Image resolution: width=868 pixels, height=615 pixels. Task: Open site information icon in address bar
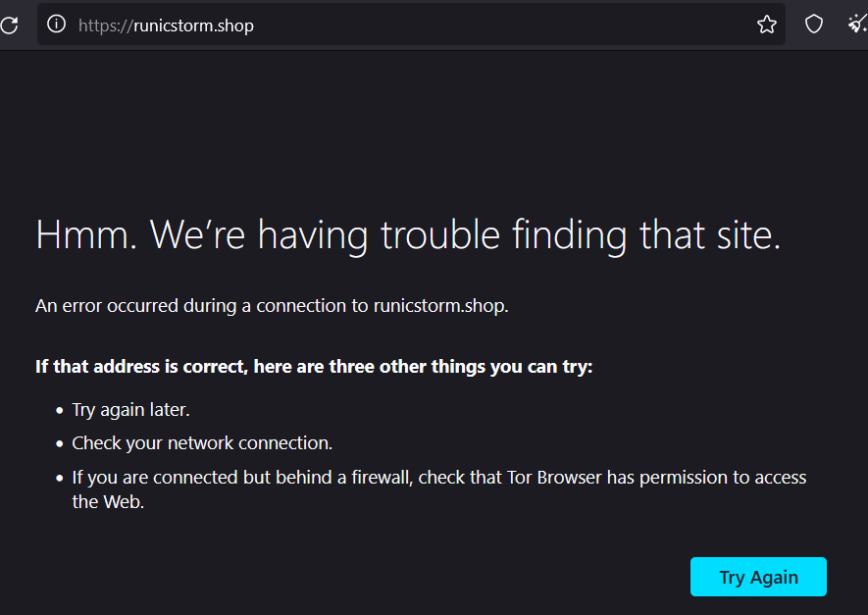point(57,26)
